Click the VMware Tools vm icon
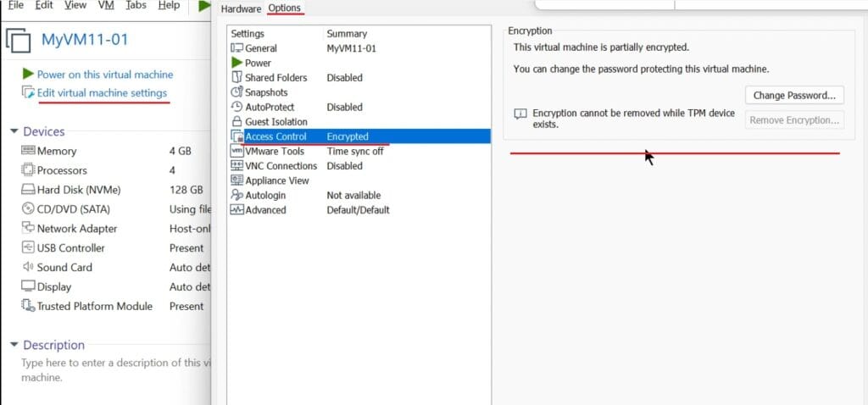 [x=237, y=151]
